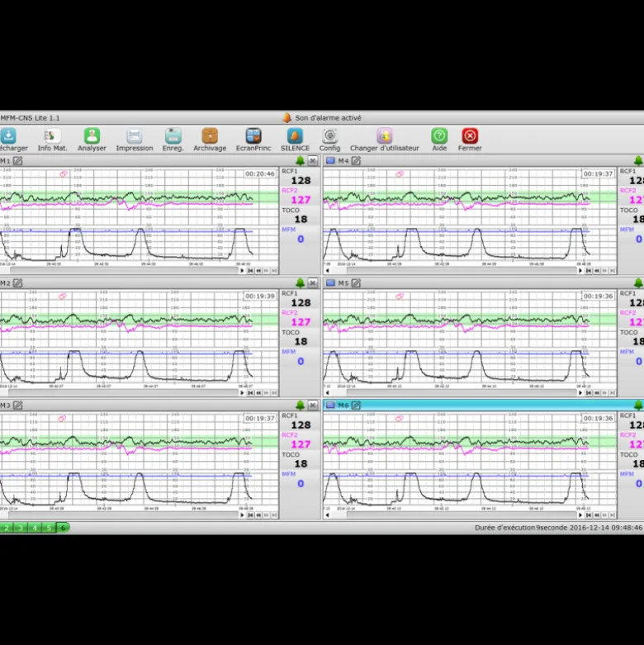The width and height of the screenshot is (644, 645).
Task: Toggle the green alarm bell on M2
Action: (301, 283)
